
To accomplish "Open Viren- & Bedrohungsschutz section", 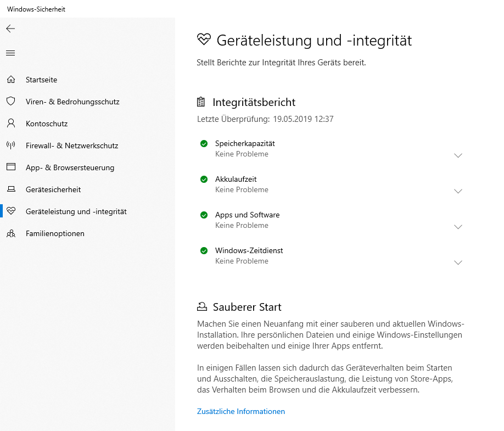I will (x=72, y=102).
